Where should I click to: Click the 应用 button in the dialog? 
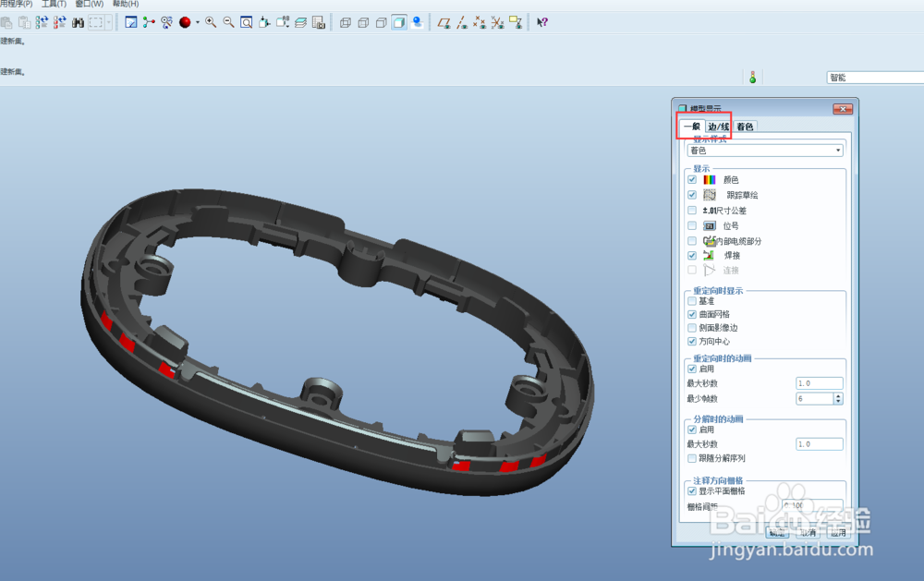(838, 532)
